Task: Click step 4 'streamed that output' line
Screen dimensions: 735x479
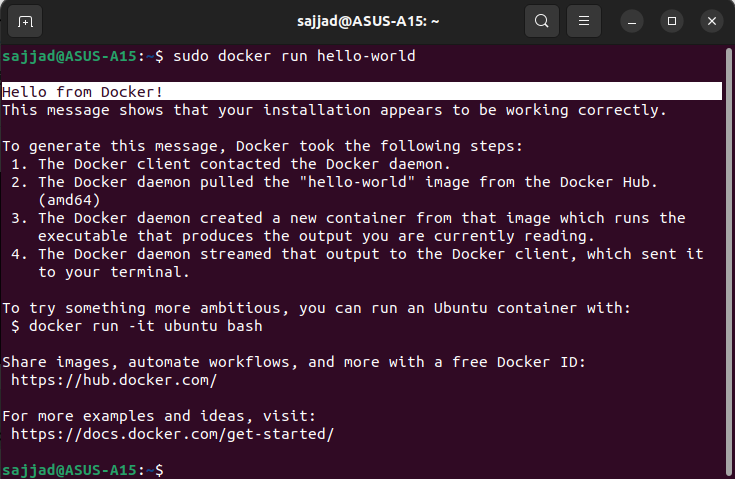Action: coord(357,254)
